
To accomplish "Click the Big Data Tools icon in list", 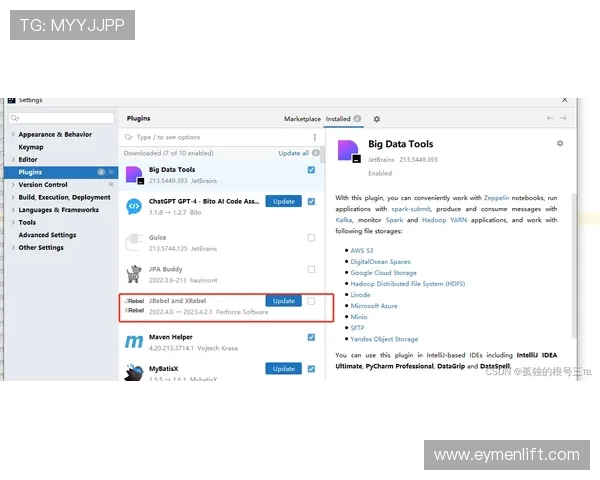I will click(133, 175).
